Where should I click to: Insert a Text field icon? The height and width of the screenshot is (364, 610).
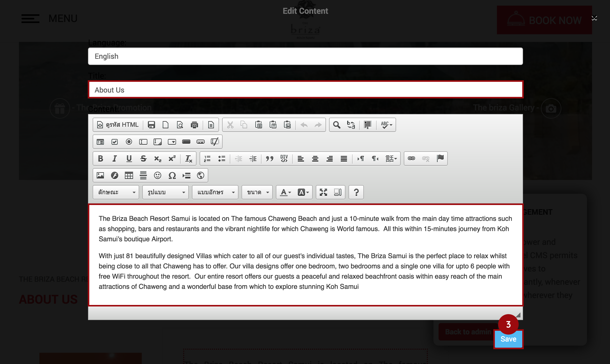(x=143, y=142)
